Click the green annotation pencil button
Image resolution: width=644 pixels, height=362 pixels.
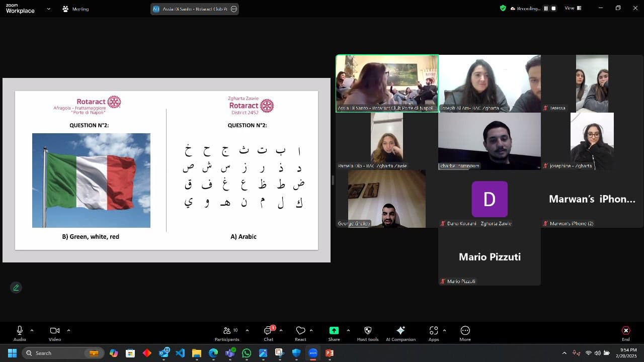[x=16, y=288]
